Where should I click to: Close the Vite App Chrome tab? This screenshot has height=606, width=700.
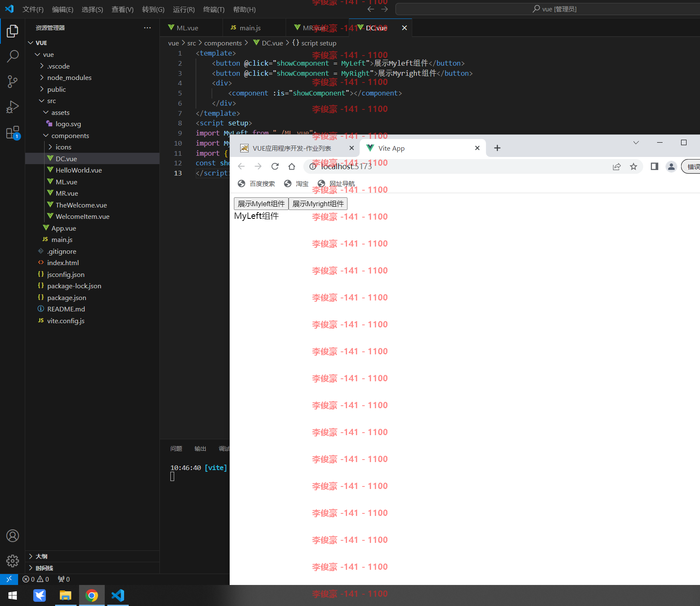(477, 148)
